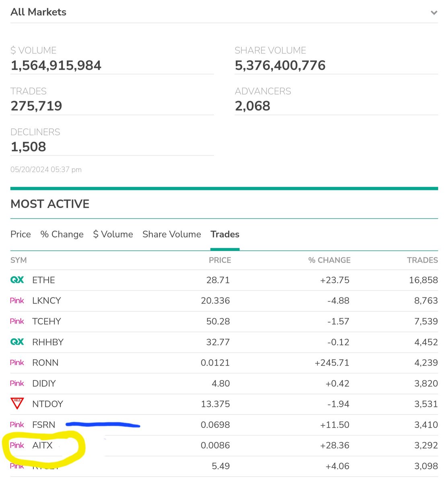Click the trades total 275,719
The width and height of the screenshot is (448, 483).
pos(36,106)
